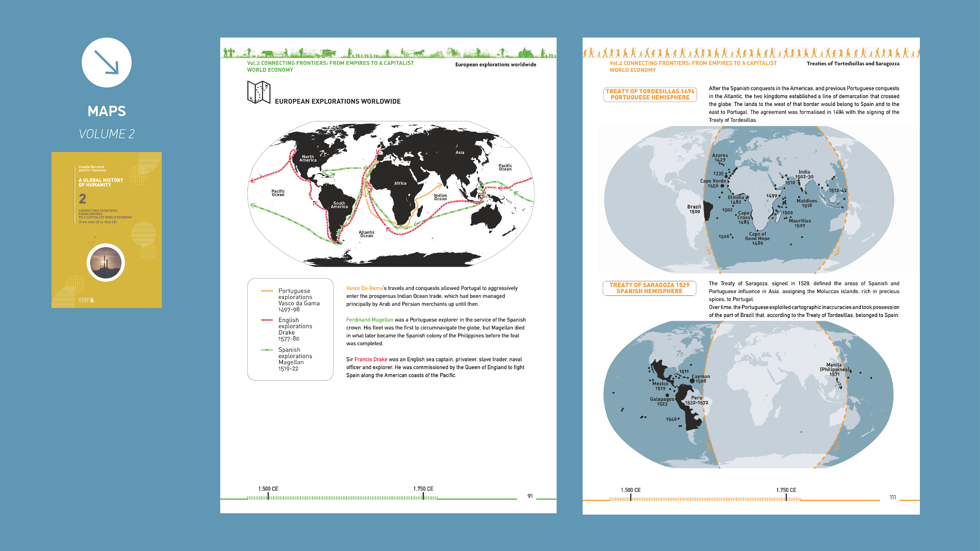Click the white circle arrow icon
Viewport: 980px width, 551px height.
(106, 63)
